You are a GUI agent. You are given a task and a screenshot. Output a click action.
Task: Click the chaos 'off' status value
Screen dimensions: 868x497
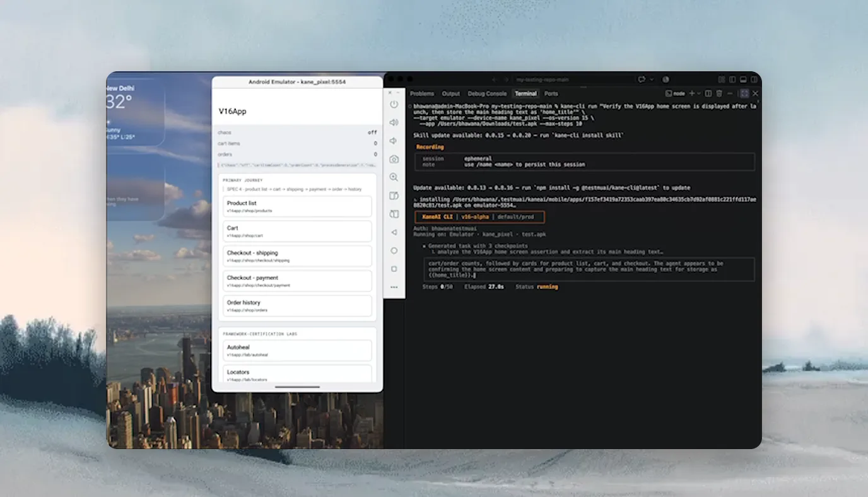coord(373,132)
